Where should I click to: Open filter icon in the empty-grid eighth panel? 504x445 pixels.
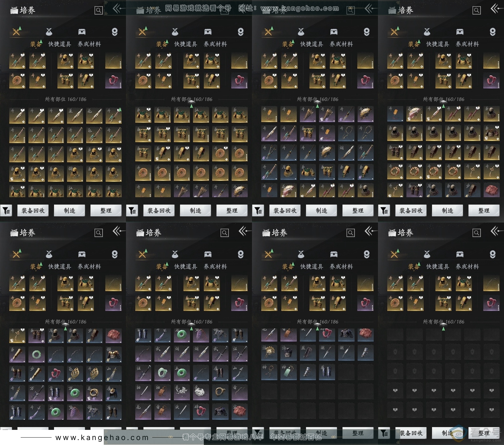click(384, 433)
